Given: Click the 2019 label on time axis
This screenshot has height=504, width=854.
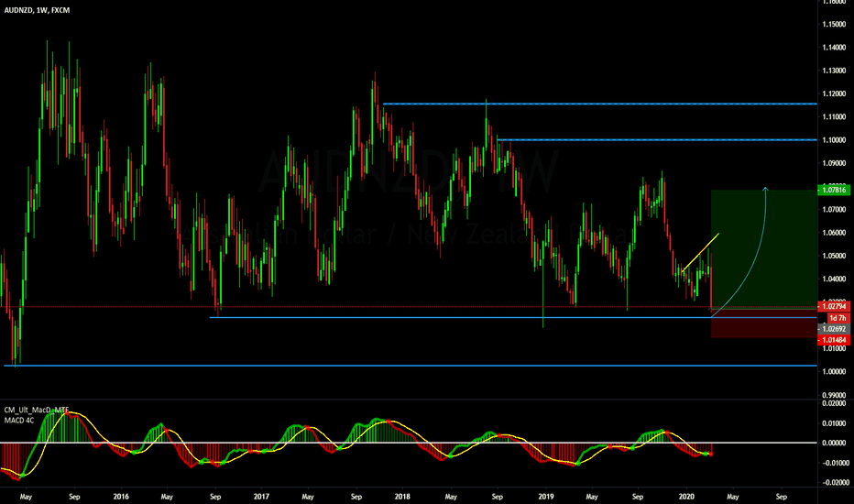Looking at the screenshot, I should click(546, 497).
